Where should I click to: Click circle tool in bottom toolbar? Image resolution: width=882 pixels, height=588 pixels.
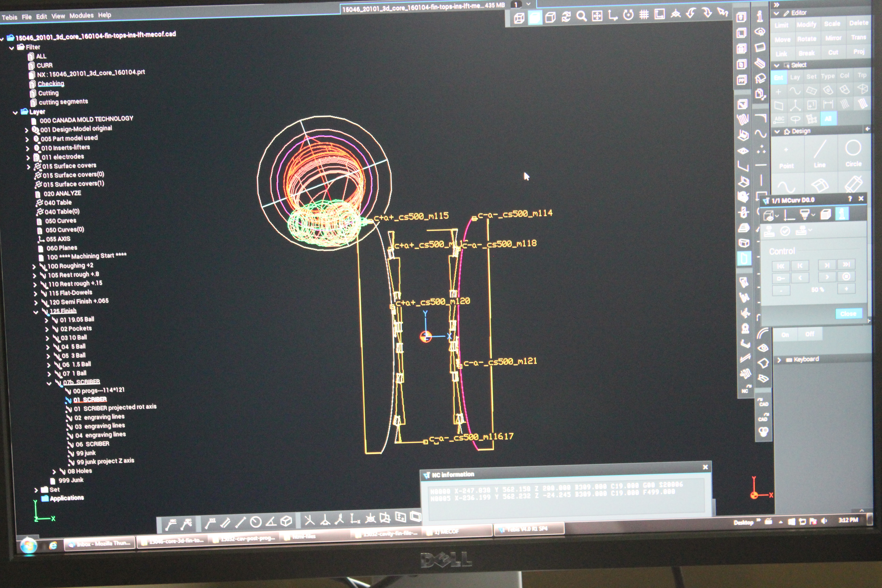click(x=256, y=522)
